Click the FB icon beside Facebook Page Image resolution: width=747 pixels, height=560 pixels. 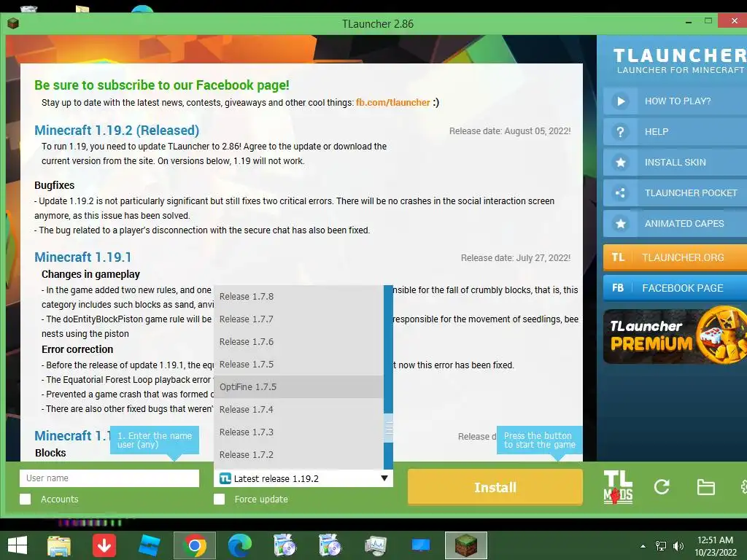pos(618,288)
